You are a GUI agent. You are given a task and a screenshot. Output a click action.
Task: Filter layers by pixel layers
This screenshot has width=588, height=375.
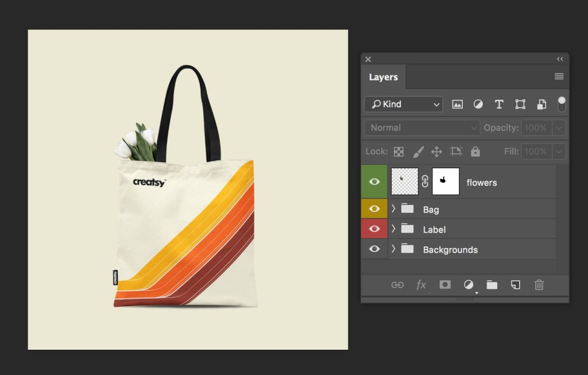click(457, 104)
